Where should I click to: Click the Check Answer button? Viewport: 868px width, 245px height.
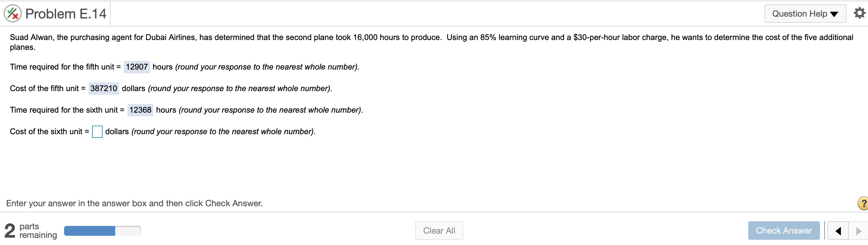pyautogui.click(x=783, y=231)
